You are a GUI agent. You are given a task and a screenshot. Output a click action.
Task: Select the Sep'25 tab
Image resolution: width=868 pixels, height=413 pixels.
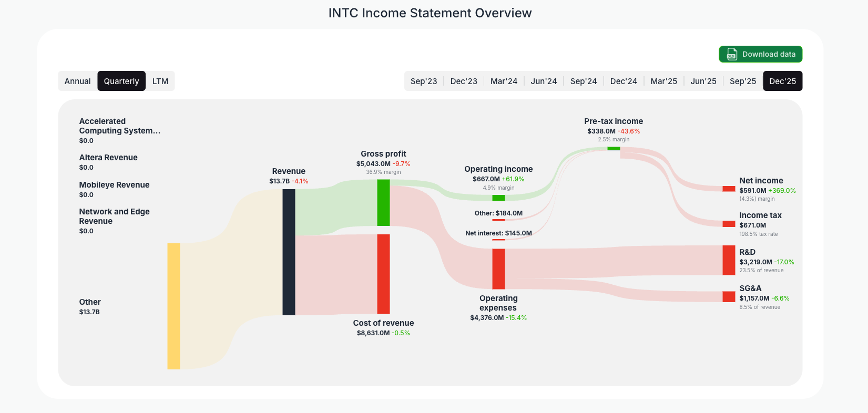pyautogui.click(x=743, y=81)
